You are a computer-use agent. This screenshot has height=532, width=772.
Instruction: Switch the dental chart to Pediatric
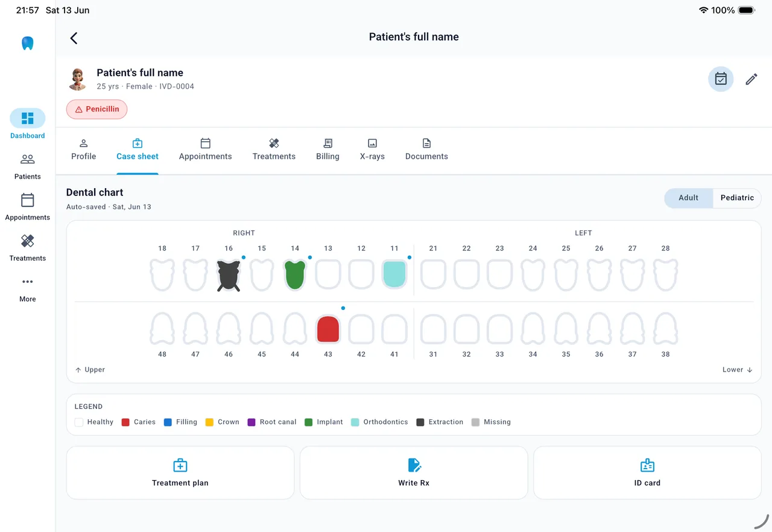pyautogui.click(x=737, y=198)
